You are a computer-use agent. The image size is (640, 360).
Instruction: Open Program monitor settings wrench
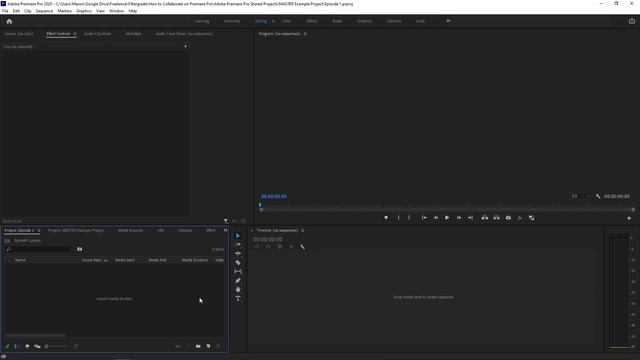click(x=598, y=196)
